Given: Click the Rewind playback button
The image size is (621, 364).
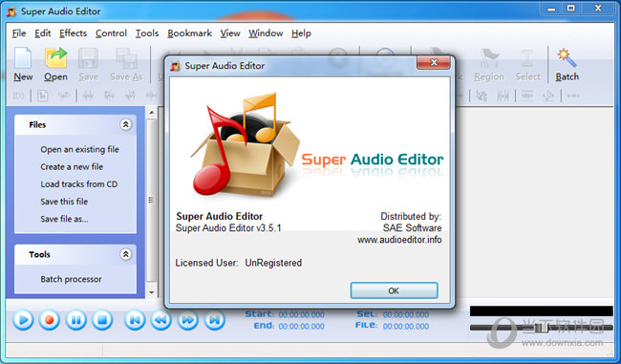Looking at the screenshot, I should pyautogui.click(x=161, y=320).
